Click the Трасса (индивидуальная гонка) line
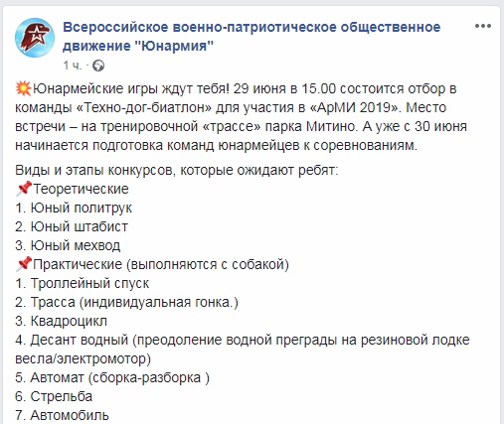504x424 pixels. point(126,302)
